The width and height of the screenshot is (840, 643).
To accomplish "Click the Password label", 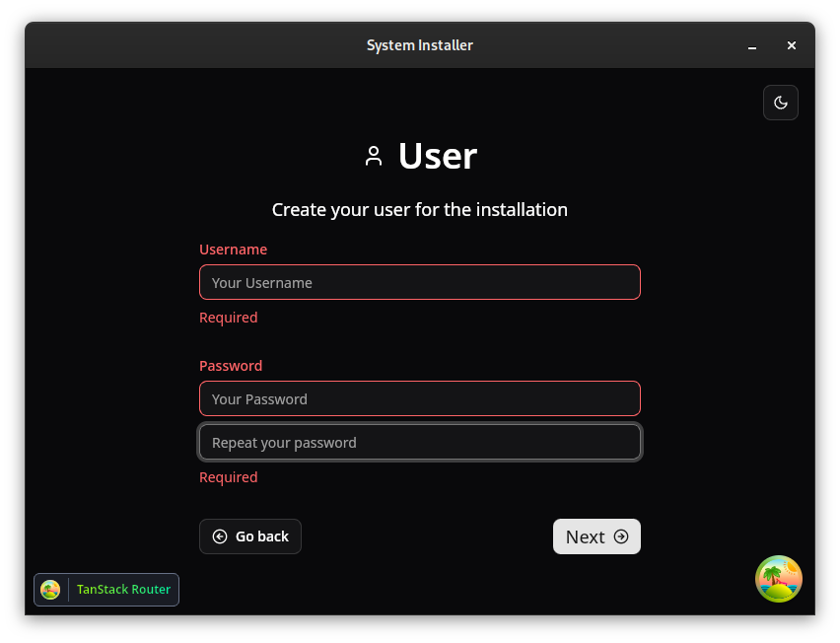I will click(231, 366).
